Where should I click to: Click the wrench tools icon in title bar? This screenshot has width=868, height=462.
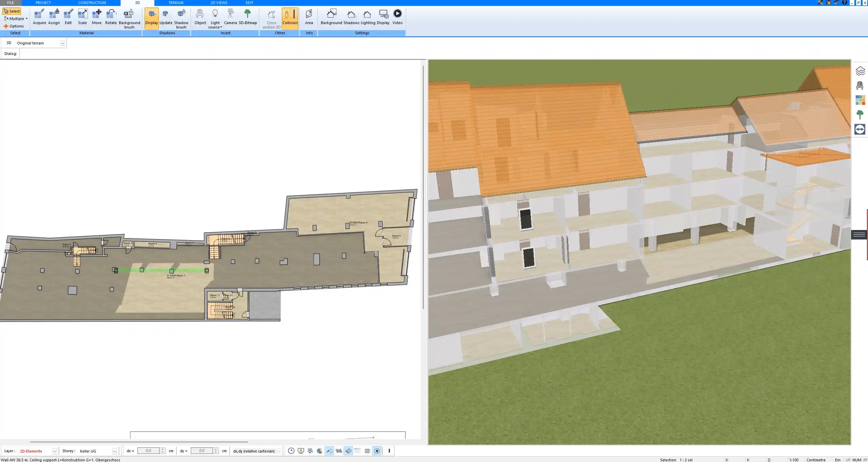[820, 3]
